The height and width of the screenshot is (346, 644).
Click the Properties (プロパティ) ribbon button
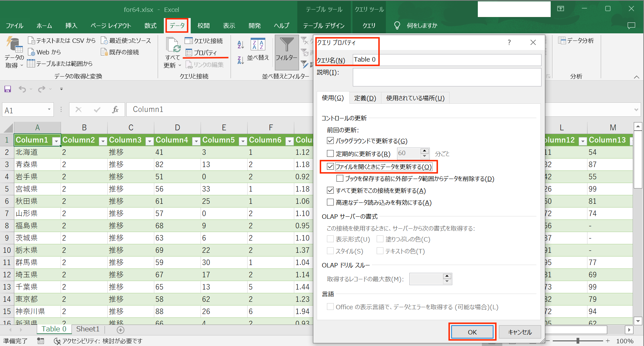(201, 53)
